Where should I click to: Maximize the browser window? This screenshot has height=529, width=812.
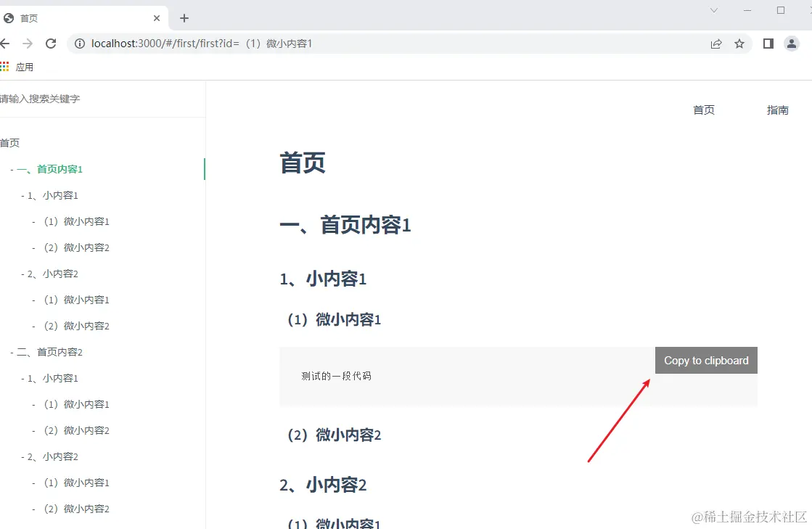[x=781, y=10]
